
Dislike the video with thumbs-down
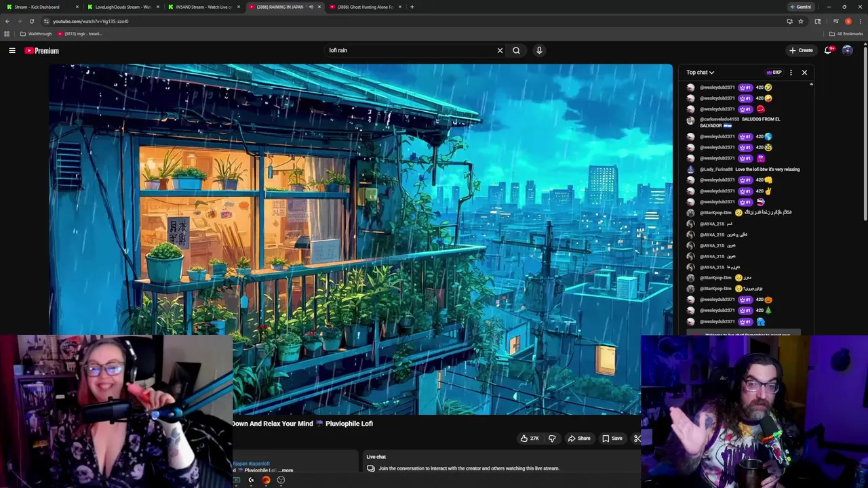pyautogui.click(x=551, y=439)
